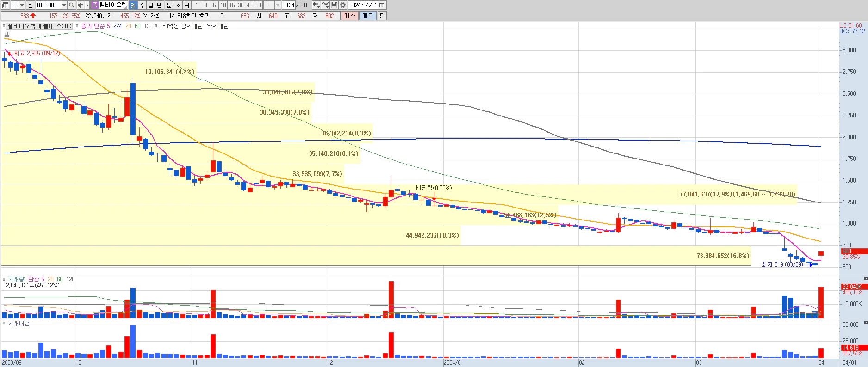This screenshot has width=868, height=367.
Task: Open the calendar date picker icon
Action: [x=382, y=5]
